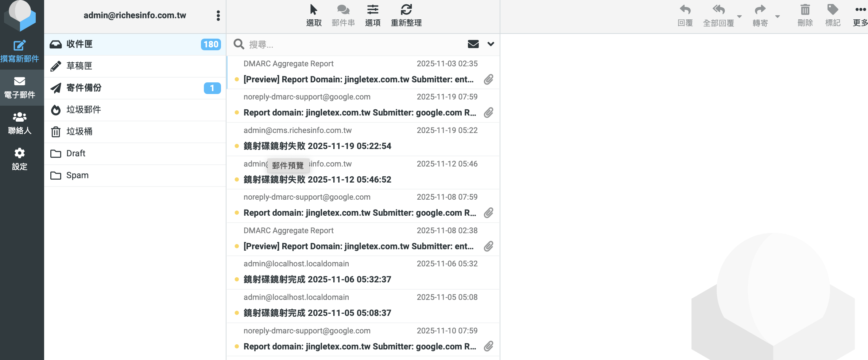This screenshot has width=868, height=360.
Task: Open the dropdown arrow next to 轉寄
Action: [778, 16]
